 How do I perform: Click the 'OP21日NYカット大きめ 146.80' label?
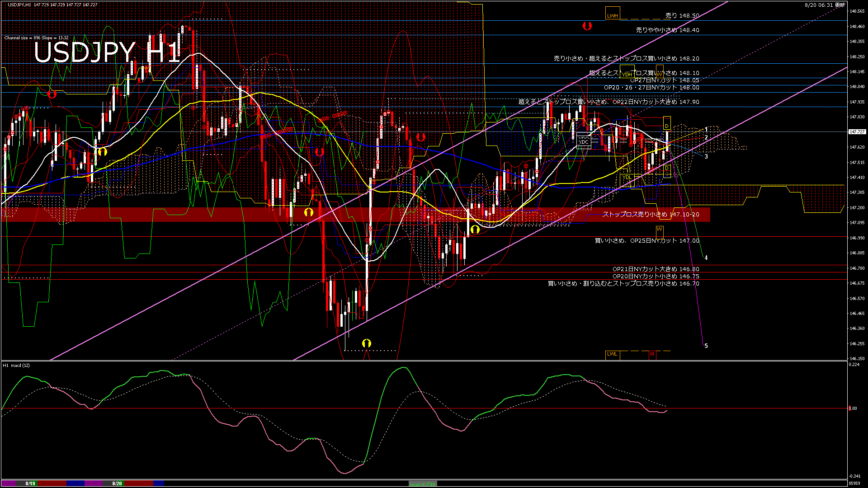[x=656, y=269]
